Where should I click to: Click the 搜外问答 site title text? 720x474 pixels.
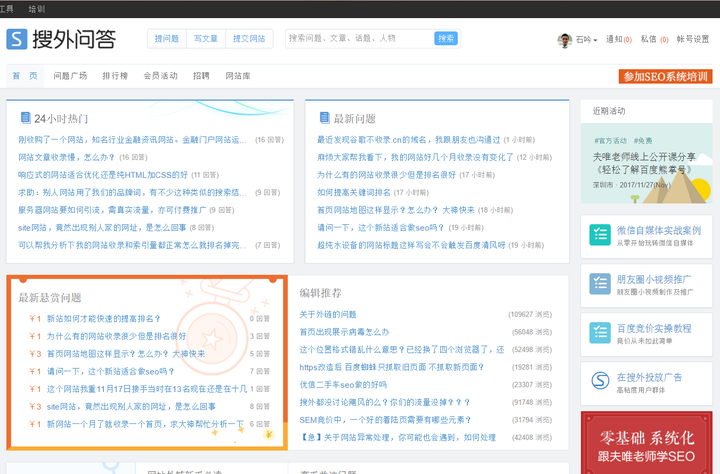pos(74,40)
